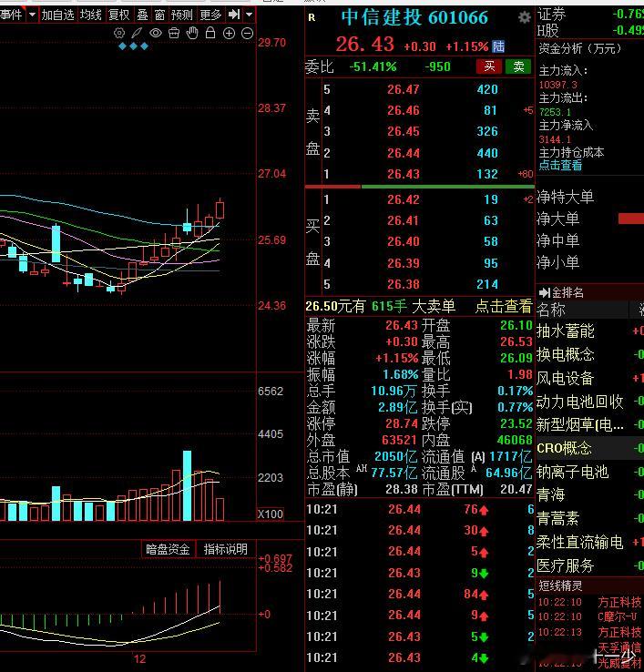Click the red 买 buy button
The image size is (644, 672).
point(489,66)
